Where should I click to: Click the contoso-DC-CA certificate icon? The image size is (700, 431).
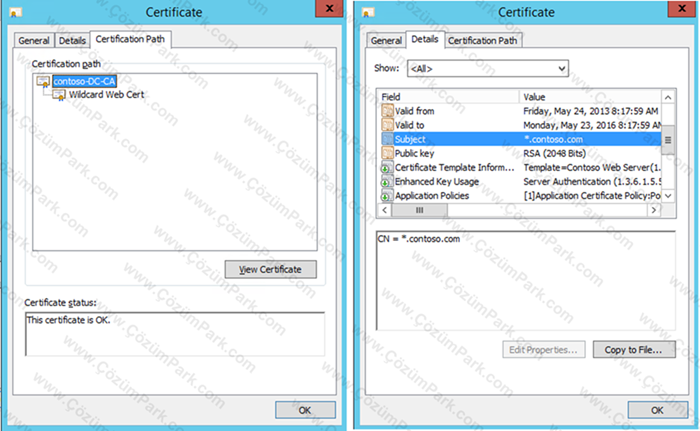click(x=43, y=81)
